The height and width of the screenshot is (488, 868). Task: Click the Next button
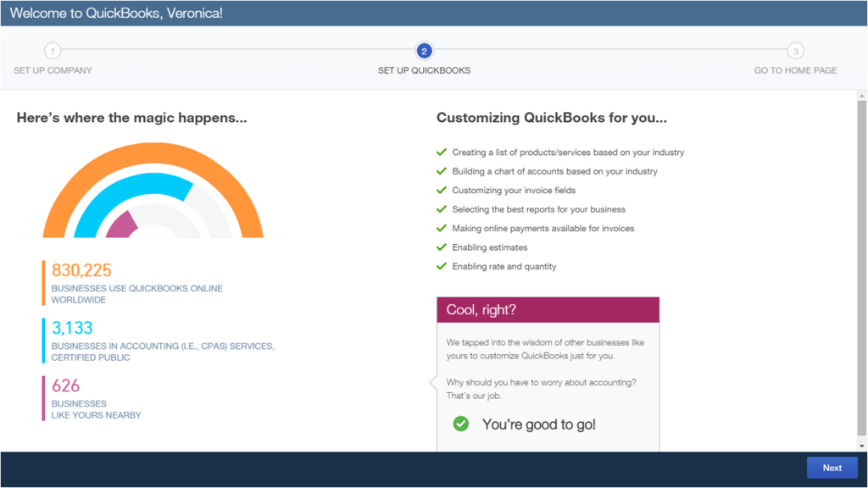coord(832,468)
